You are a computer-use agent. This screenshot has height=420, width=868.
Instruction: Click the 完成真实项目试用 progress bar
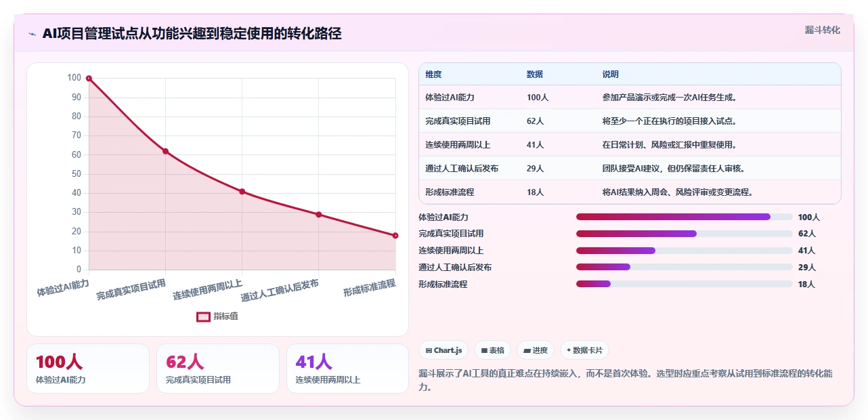pyautogui.click(x=684, y=234)
